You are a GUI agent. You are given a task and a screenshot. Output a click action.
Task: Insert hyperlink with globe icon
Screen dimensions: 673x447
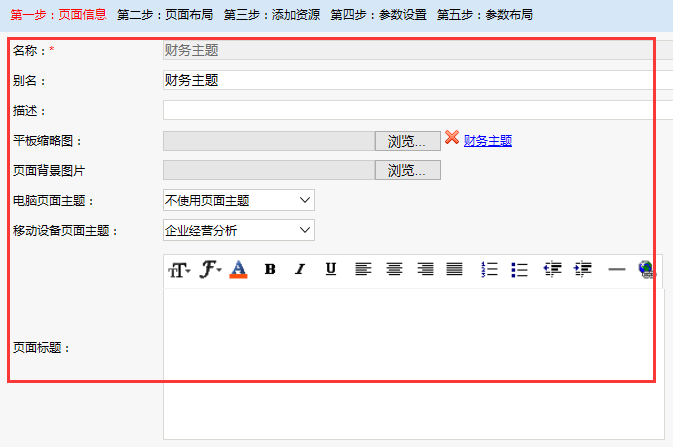point(646,270)
